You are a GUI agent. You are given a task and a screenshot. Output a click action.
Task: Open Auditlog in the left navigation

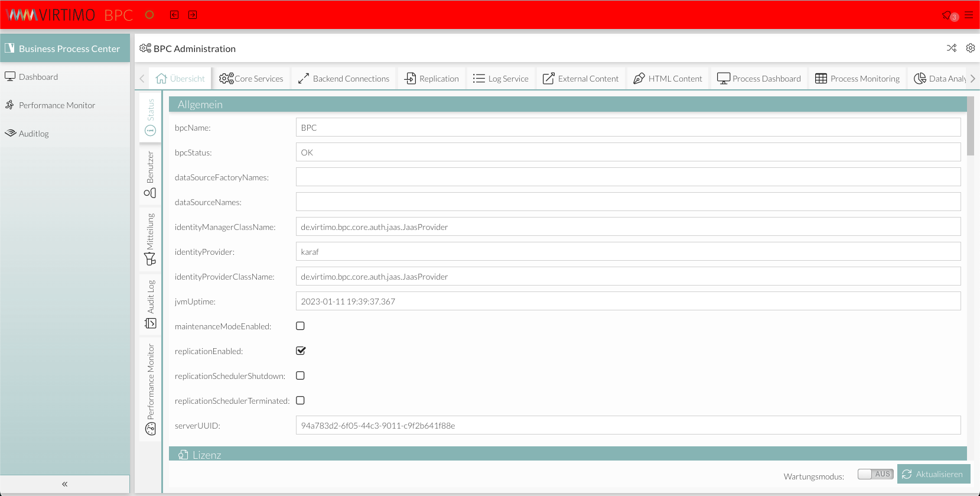click(34, 134)
